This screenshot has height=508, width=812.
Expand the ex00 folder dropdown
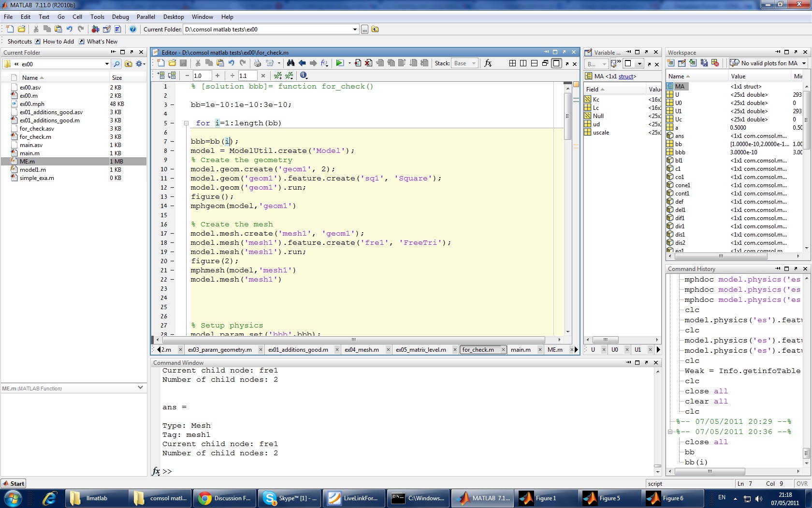point(107,64)
